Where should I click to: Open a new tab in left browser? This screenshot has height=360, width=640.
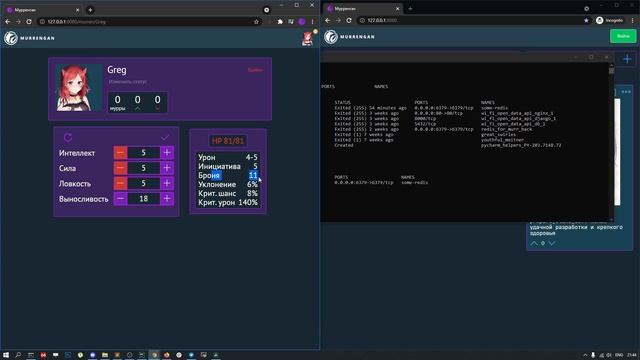(90, 10)
